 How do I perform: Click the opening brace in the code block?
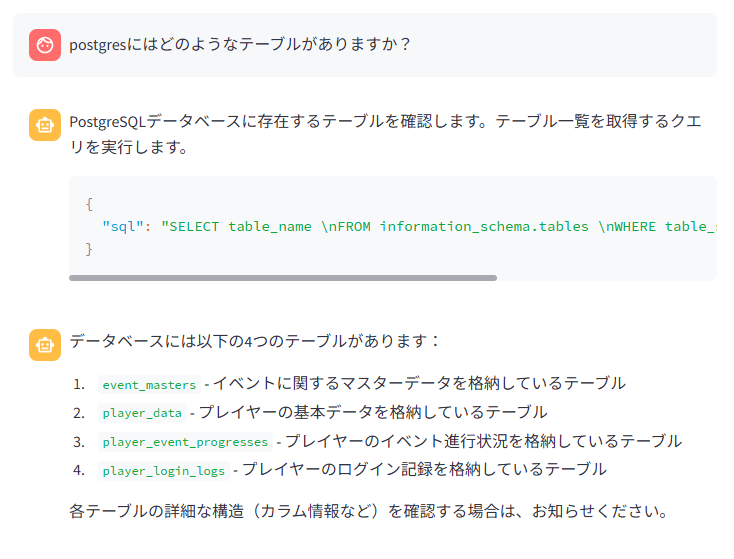click(89, 204)
